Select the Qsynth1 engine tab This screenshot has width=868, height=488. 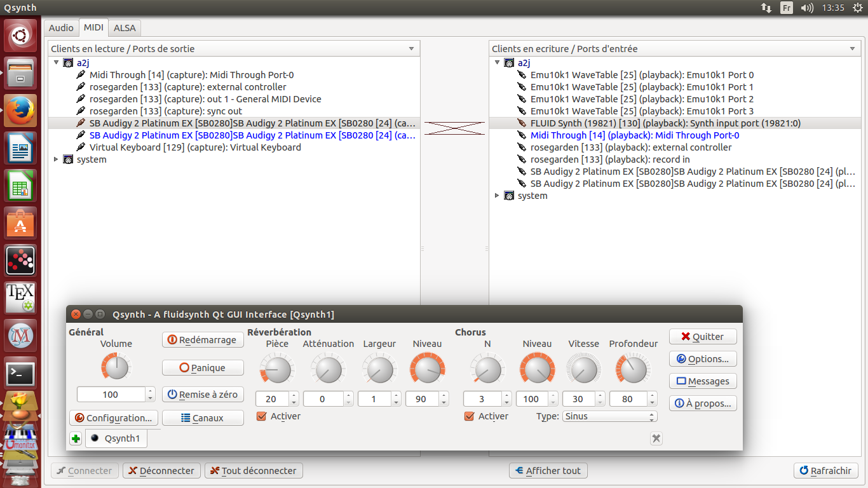click(116, 438)
